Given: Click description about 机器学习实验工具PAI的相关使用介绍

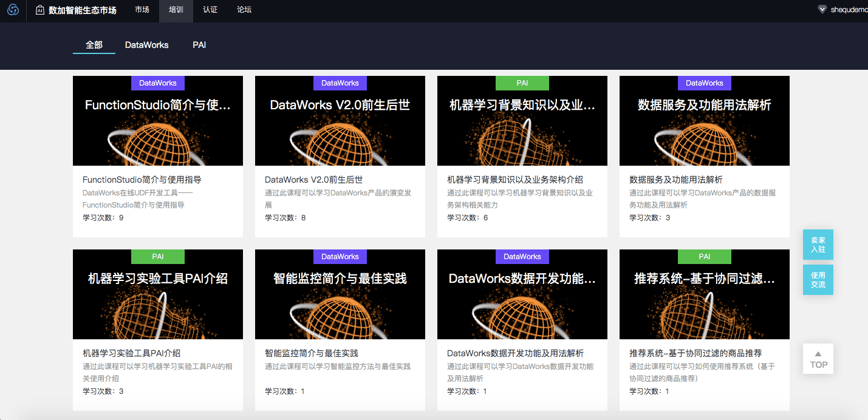Looking at the screenshot, I should 158,373.
